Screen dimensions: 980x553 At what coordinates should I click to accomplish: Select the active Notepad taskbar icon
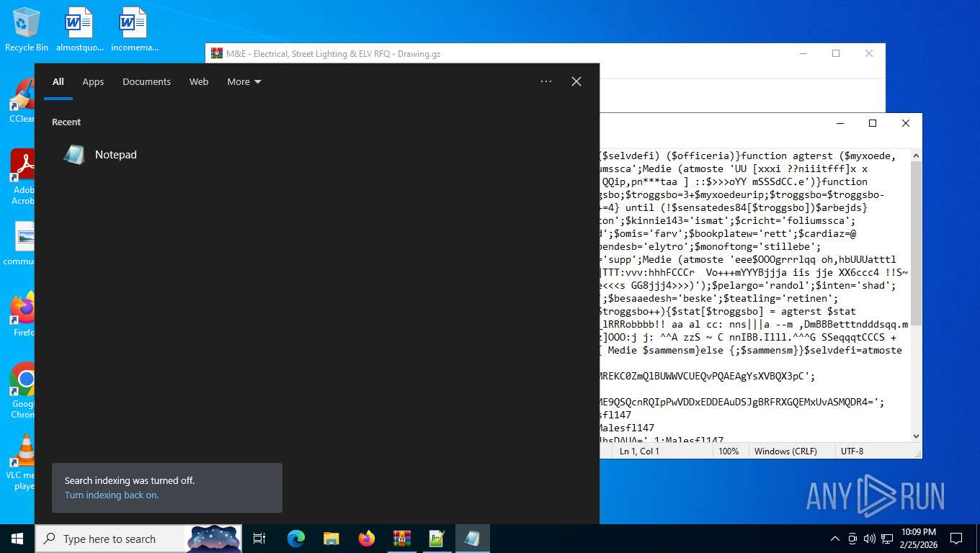(x=472, y=539)
